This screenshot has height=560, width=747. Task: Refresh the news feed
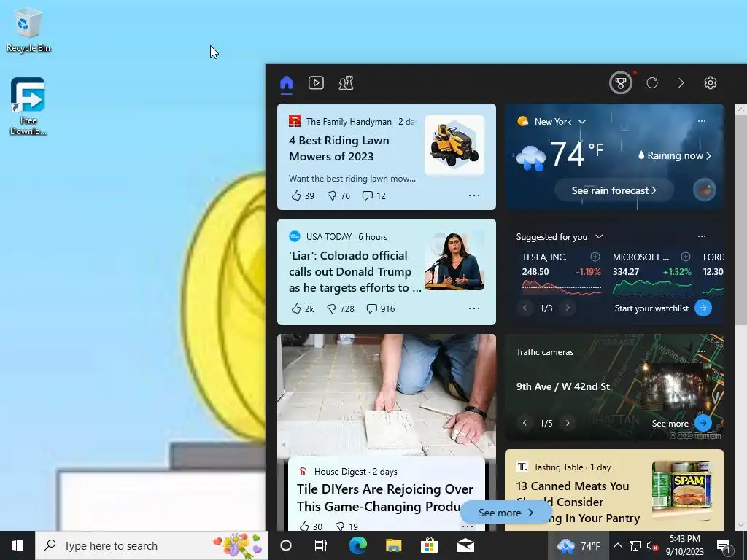(x=652, y=83)
